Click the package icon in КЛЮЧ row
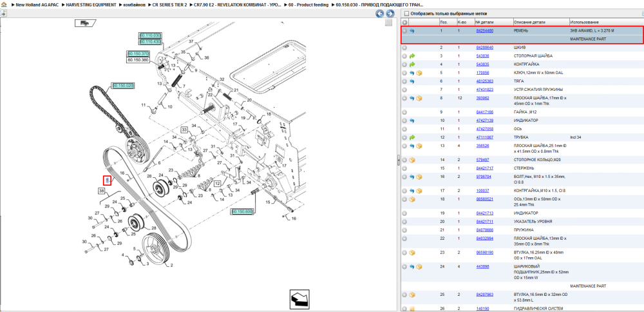Screen dimensions: 644x312 pyautogui.click(x=419, y=73)
